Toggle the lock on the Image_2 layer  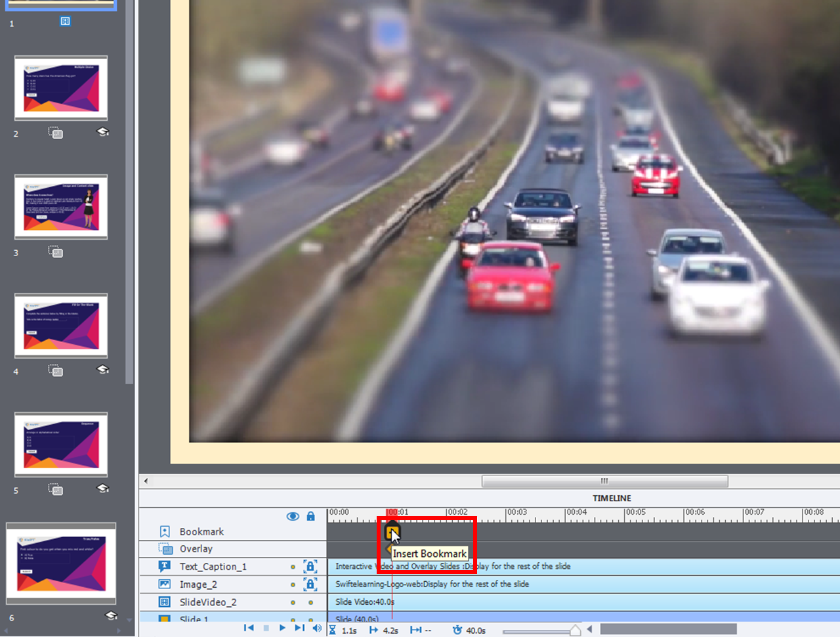point(310,584)
